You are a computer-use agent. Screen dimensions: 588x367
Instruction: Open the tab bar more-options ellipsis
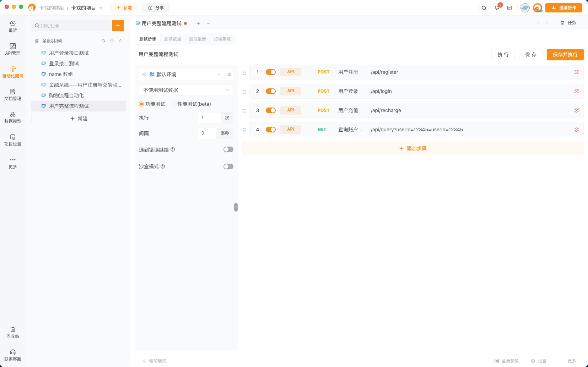pyautogui.click(x=209, y=23)
